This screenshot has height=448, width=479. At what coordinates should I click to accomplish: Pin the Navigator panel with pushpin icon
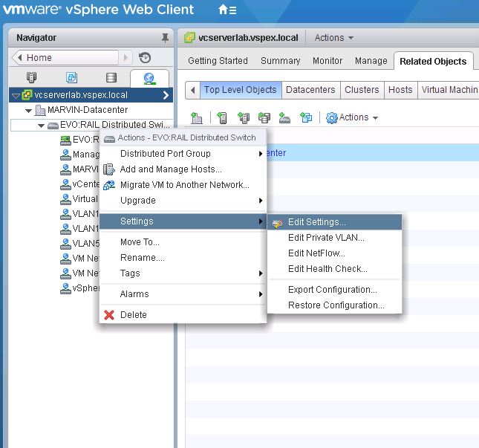click(165, 38)
